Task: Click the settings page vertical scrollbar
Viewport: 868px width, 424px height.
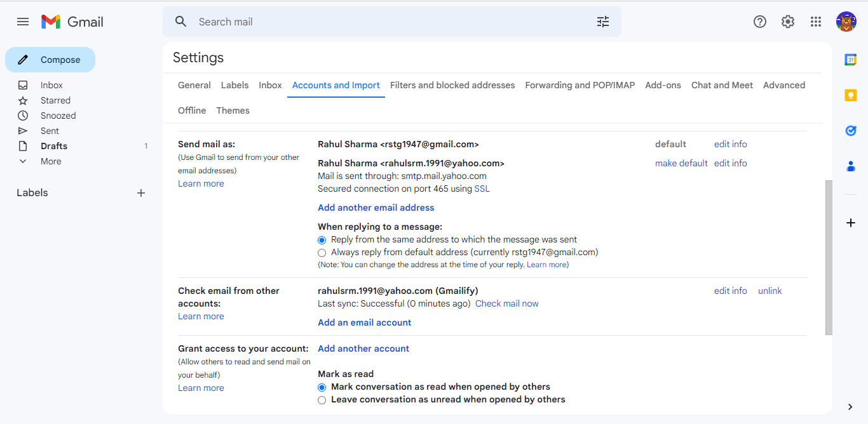Action: point(829,257)
